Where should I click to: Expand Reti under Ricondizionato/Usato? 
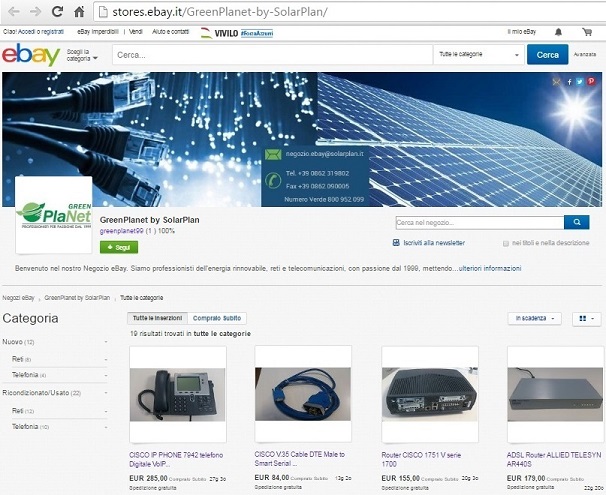click(106, 411)
